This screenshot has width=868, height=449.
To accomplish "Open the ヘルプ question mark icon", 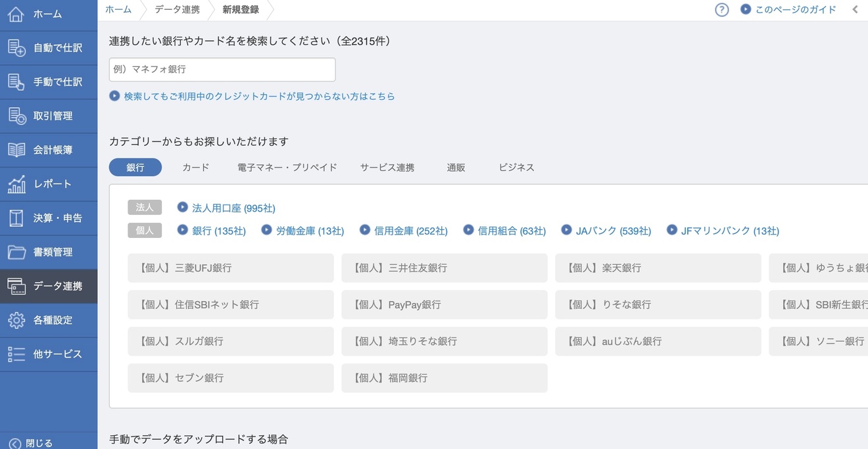I will [x=721, y=9].
